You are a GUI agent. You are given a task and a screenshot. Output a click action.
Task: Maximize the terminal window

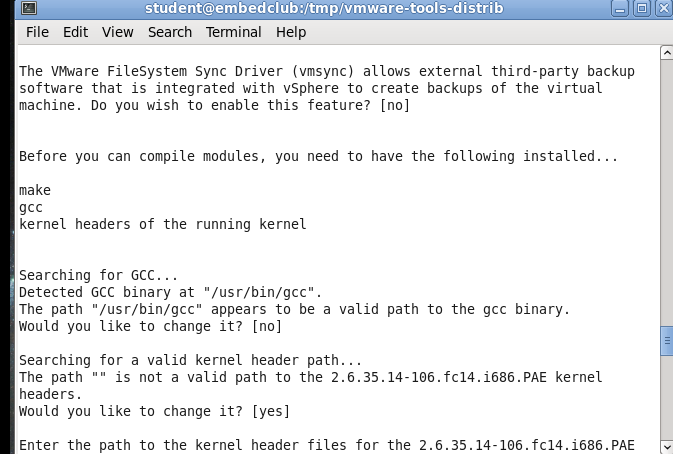[642, 9]
